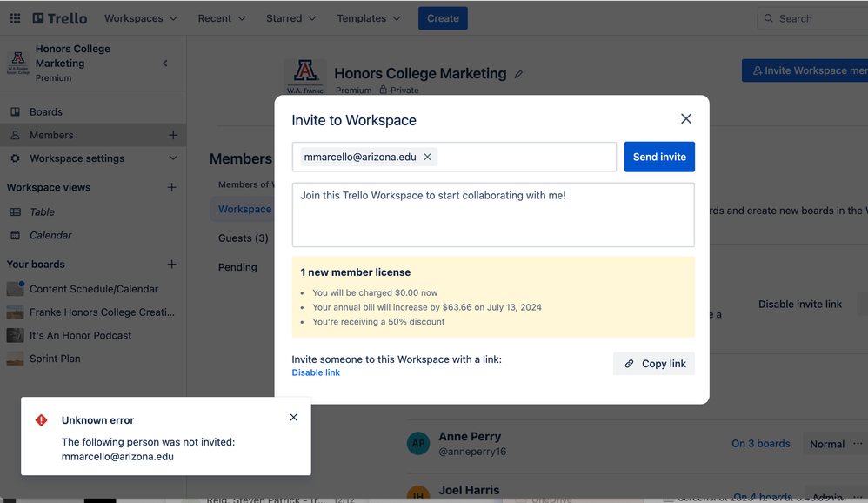Image resolution: width=868 pixels, height=503 pixels.
Task: Open Content Schedule/Calendar board
Action: [x=94, y=289]
